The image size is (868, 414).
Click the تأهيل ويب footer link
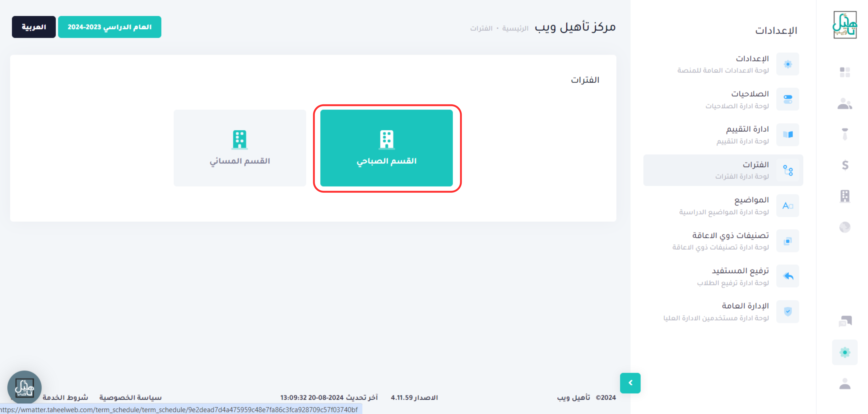point(573,398)
